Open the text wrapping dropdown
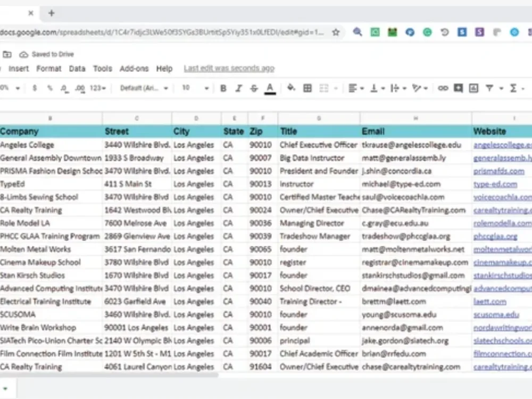This screenshot has height=399, width=532. coord(398,88)
